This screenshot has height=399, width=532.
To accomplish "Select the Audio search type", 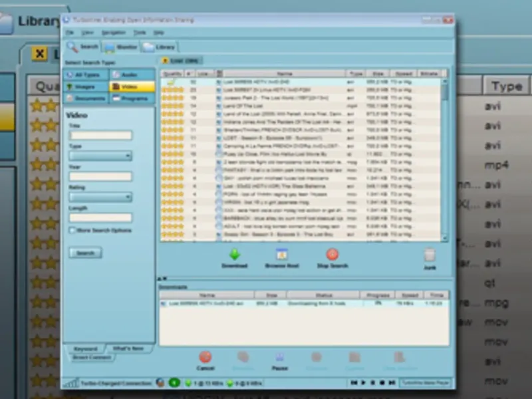I will [132, 74].
